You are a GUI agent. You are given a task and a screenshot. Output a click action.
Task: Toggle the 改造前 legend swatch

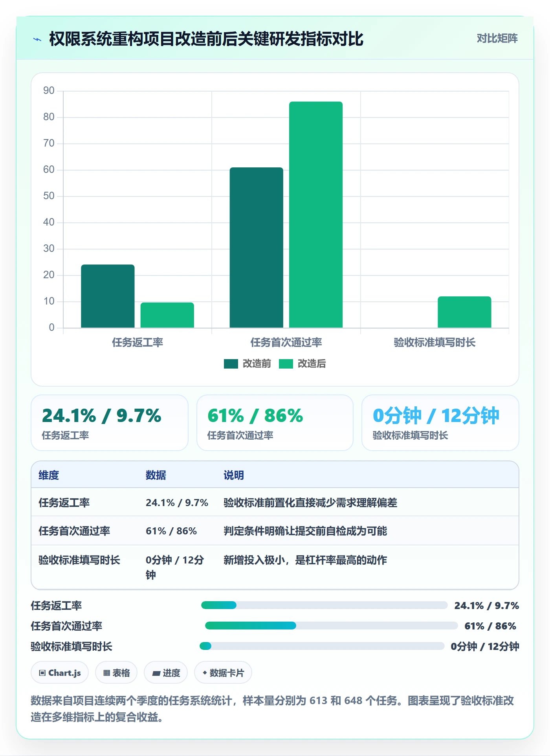pos(231,364)
